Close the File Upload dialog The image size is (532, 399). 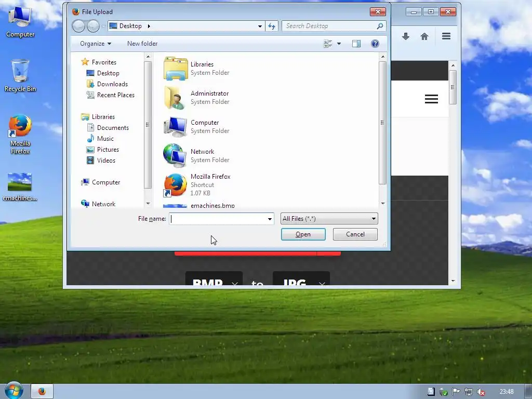[x=378, y=11]
